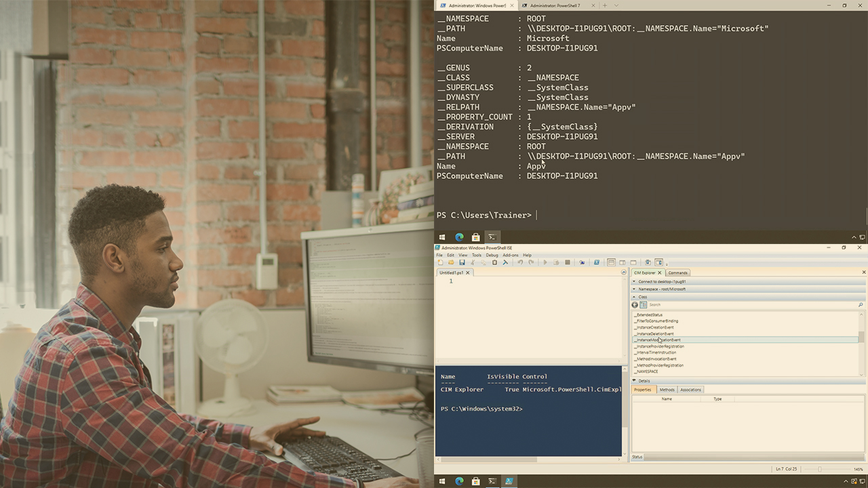
Task: Open Edge from the Windows taskbar
Action: pos(459,481)
